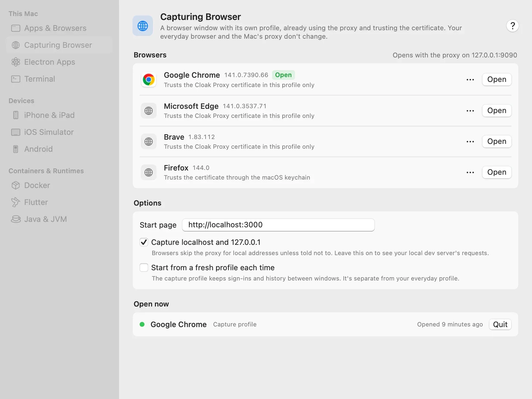Image resolution: width=532 pixels, height=399 pixels.
Task: Launch Firefox using the Open button
Action: (497, 172)
